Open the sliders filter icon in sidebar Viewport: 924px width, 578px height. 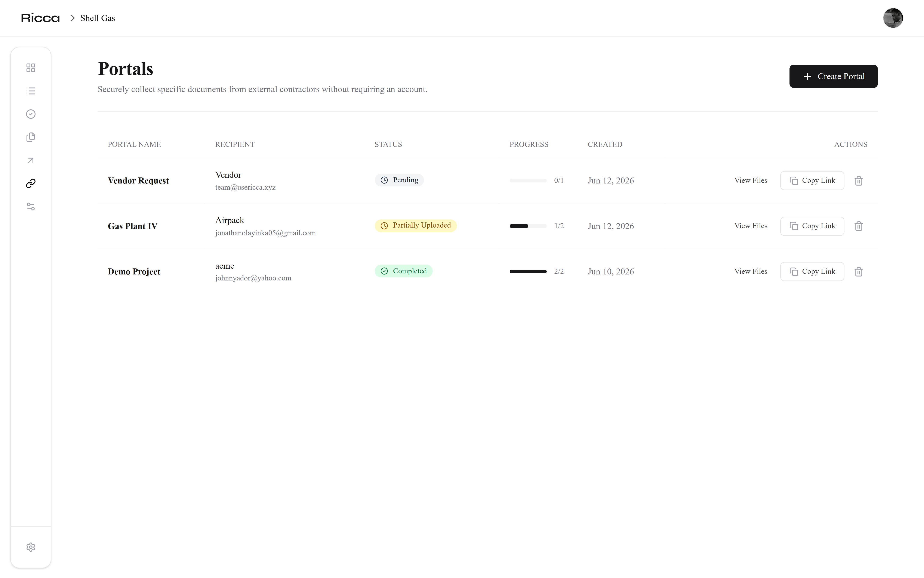(x=31, y=206)
